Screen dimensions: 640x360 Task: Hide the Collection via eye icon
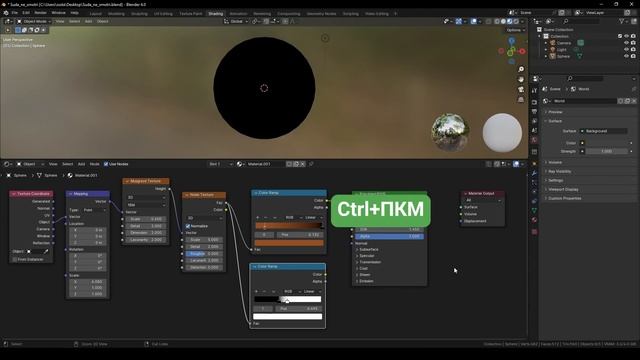pyautogui.click(x=627, y=36)
